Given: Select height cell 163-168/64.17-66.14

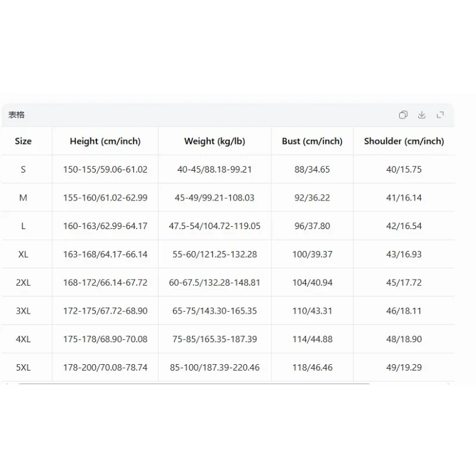Looking at the screenshot, I should point(105,254).
